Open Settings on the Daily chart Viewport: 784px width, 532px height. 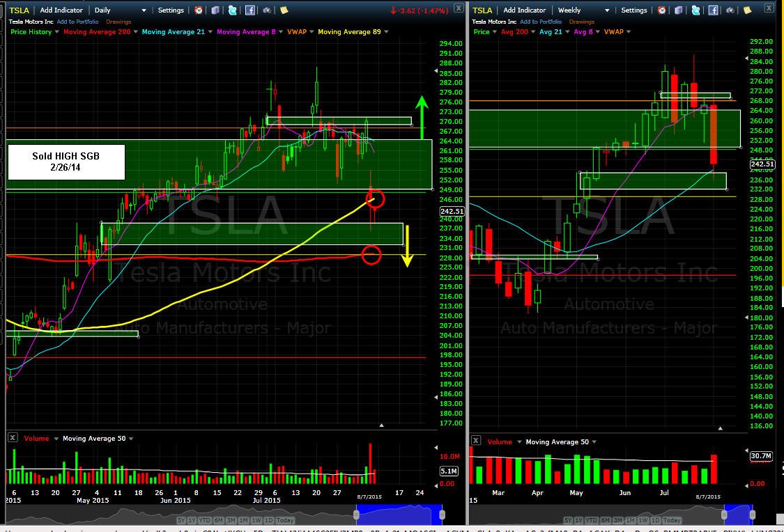(x=171, y=10)
